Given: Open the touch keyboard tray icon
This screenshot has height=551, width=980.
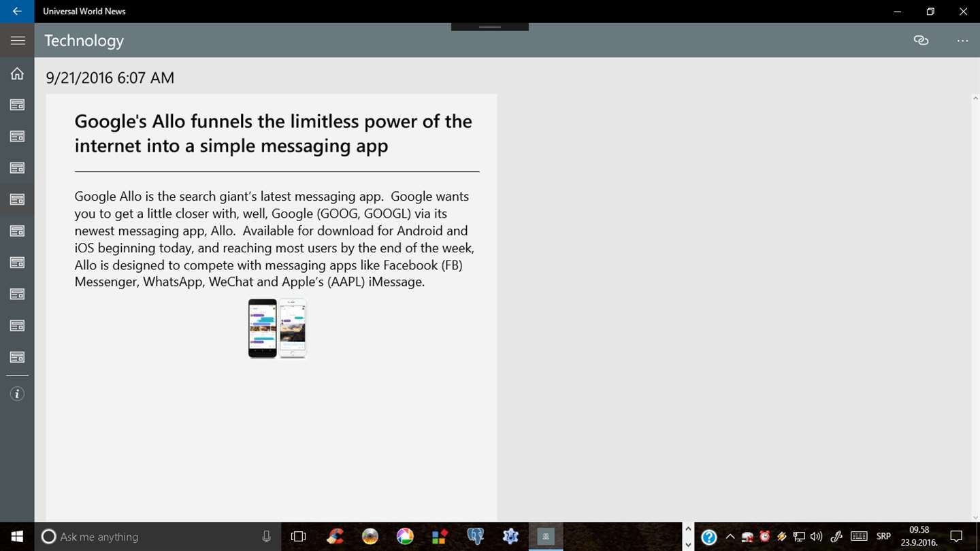Looking at the screenshot, I should coord(859,537).
